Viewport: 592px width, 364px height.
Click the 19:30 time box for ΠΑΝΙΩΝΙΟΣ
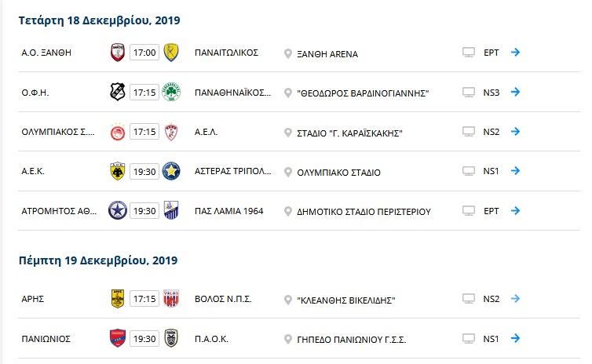click(144, 339)
